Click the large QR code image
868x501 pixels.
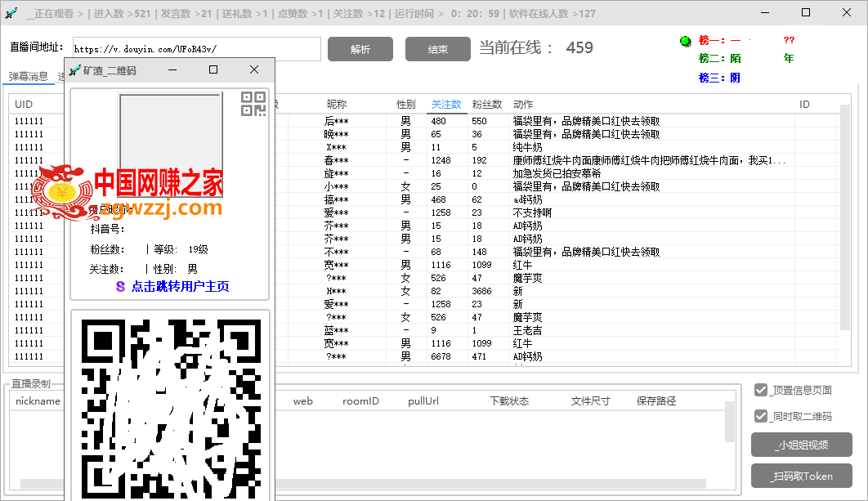tap(171, 409)
